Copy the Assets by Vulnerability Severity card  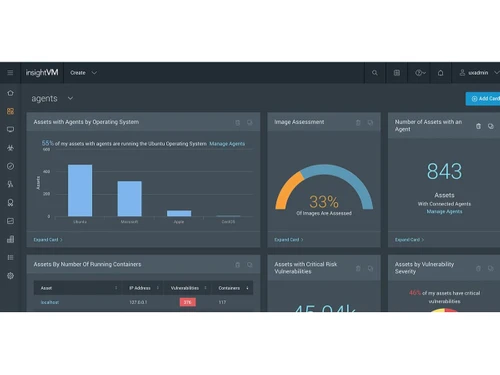pos(491,268)
